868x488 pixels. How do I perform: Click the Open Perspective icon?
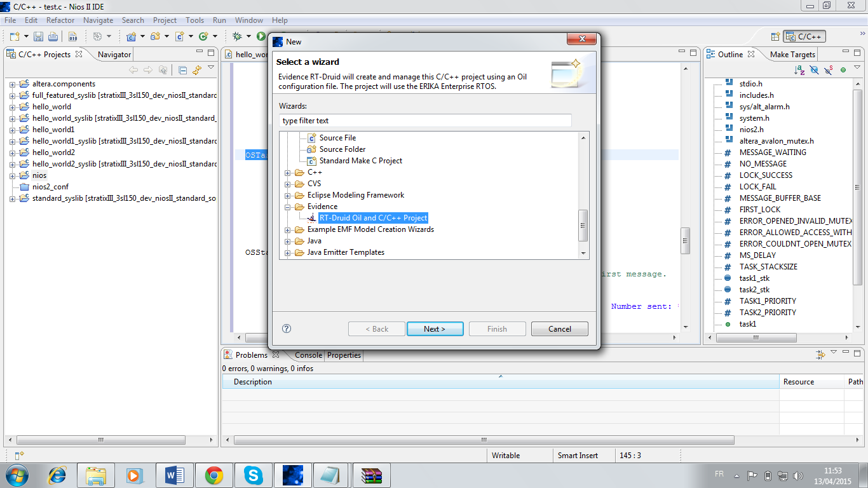[x=775, y=37]
